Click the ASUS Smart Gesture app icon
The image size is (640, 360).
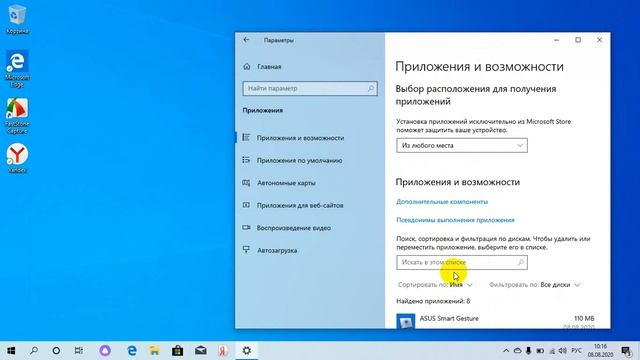pyautogui.click(x=406, y=321)
